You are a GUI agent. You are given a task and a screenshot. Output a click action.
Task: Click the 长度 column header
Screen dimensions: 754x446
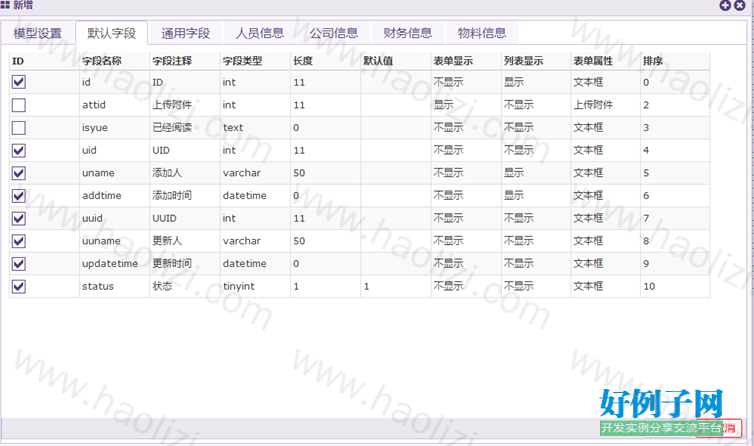(x=325, y=61)
